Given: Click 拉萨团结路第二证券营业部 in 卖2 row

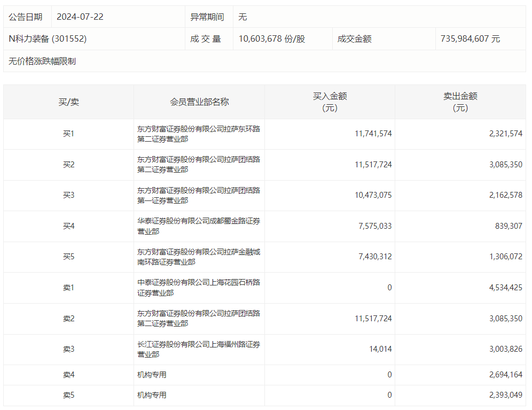Looking at the screenshot, I should click(199, 319).
